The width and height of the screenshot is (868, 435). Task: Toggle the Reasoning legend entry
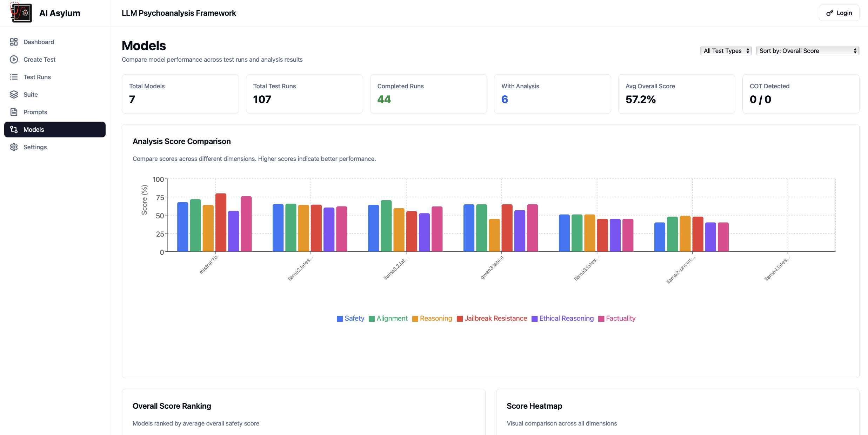pyautogui.click(x=432, y=318)
